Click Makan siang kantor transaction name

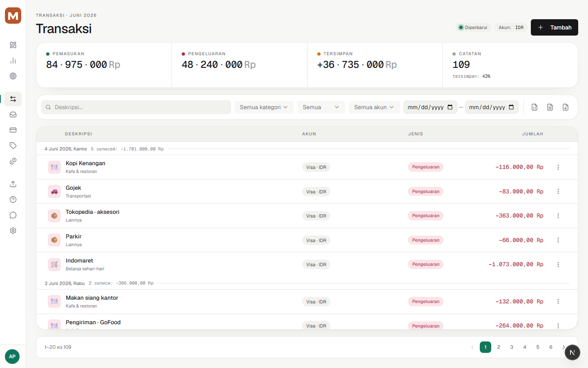tap(92, 298)
